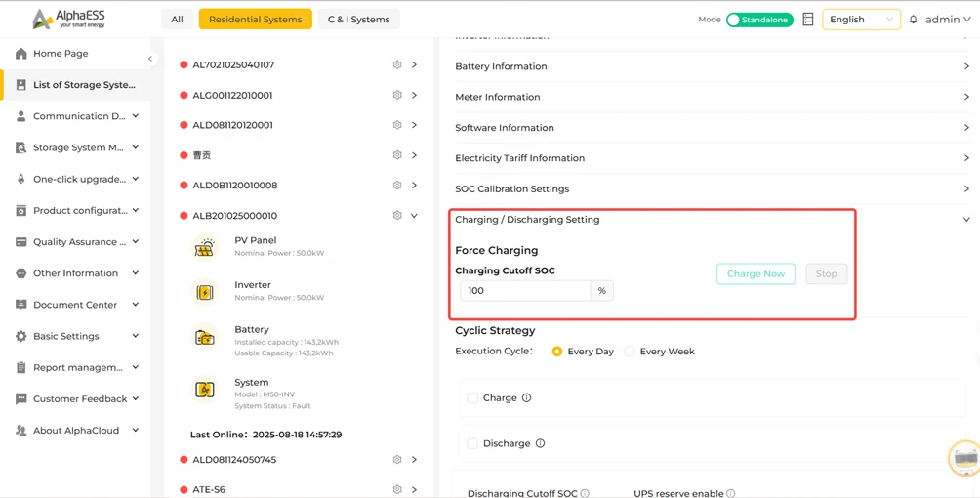Expand the ALD081124050745 row arrow

click(x=414, y=460)
